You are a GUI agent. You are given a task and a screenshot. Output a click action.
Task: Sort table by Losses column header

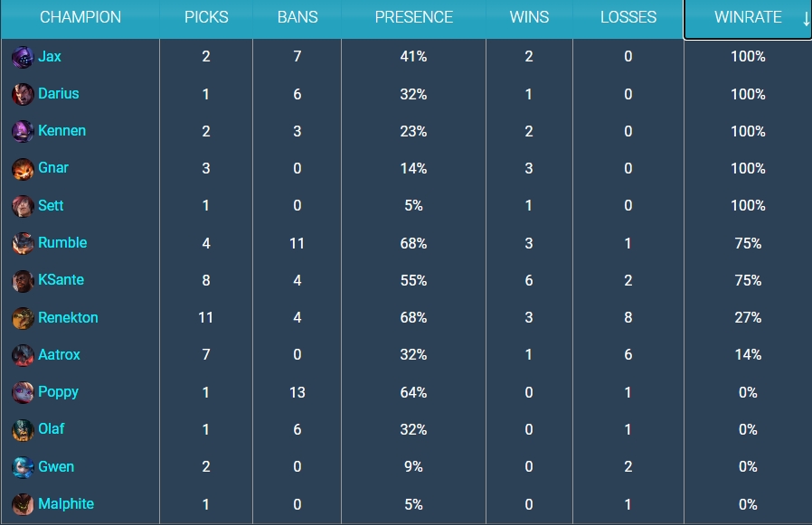click(x=628, y=18)
